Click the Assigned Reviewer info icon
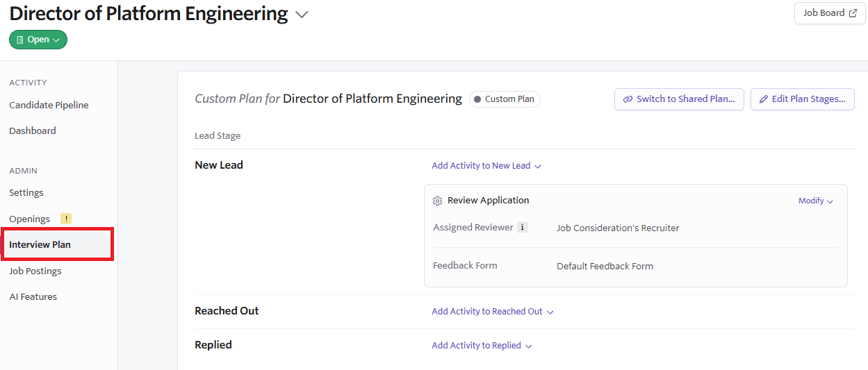 [523, 227]
